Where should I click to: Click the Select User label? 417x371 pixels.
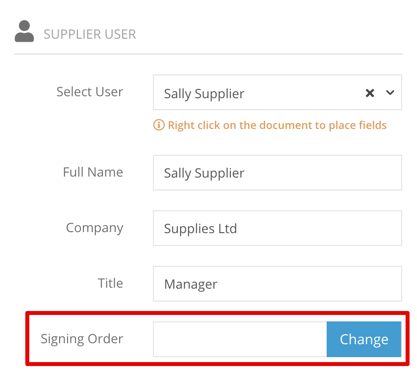click(x=90, y=92)
